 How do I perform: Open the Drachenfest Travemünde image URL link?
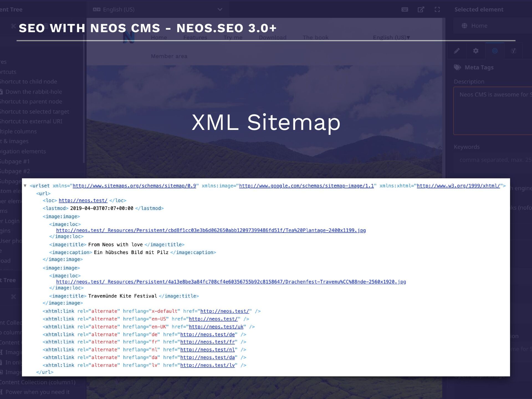(231, 282)
